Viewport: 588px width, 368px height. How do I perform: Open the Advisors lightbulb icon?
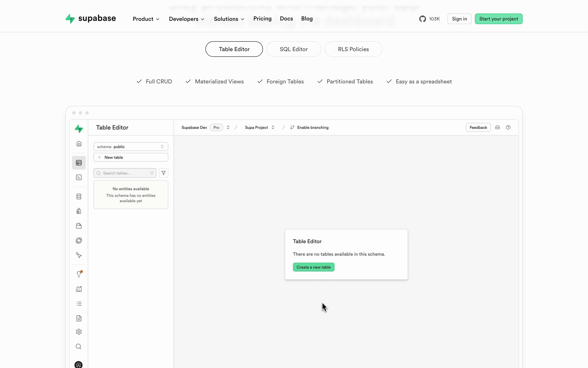[79, 274]
